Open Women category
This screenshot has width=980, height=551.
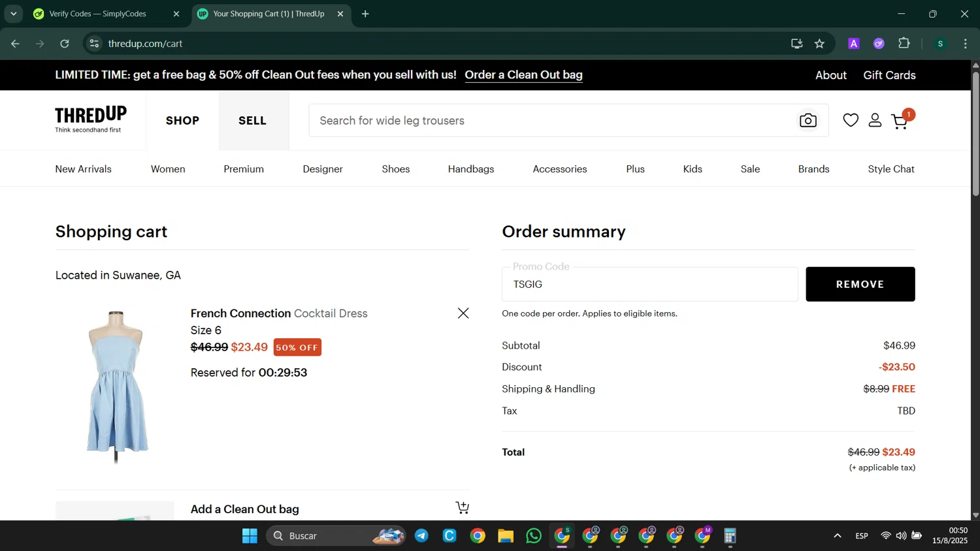click(x=168, y=169)
